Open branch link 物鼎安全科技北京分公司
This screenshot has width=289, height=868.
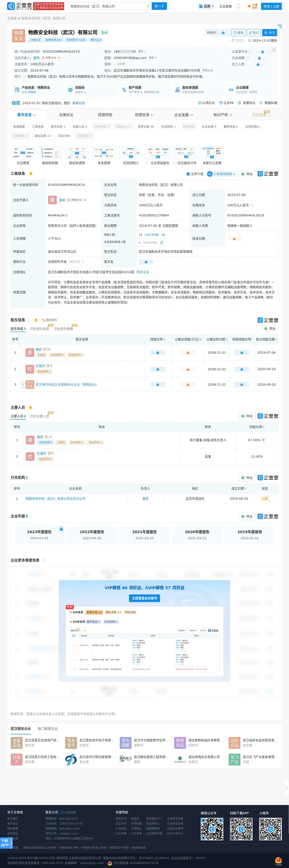[x=56, y=498]
